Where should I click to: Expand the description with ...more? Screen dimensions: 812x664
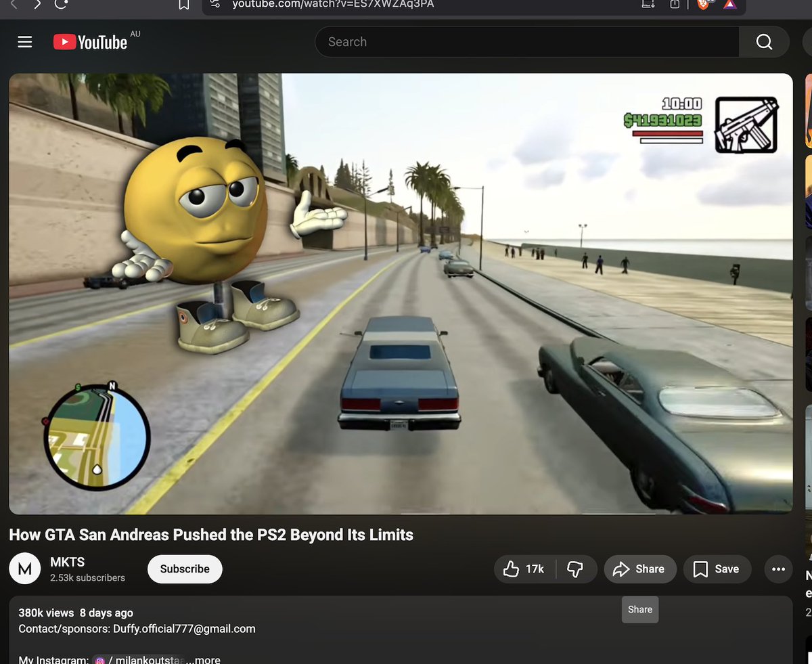pyautogui.click(x=203, y=659)
